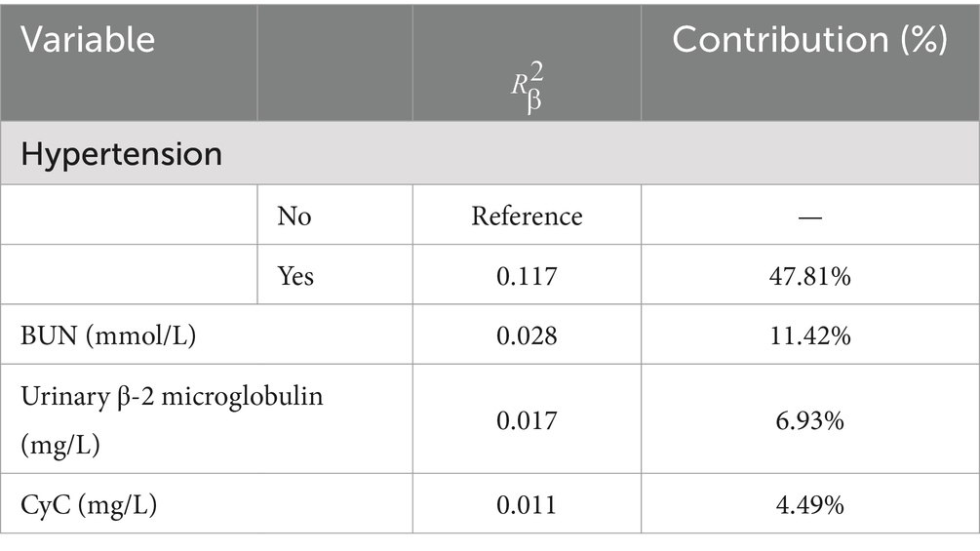Select the CyC (mg/L) row label
The height and width of the screenshot is (551, 980).
point(89,505)
